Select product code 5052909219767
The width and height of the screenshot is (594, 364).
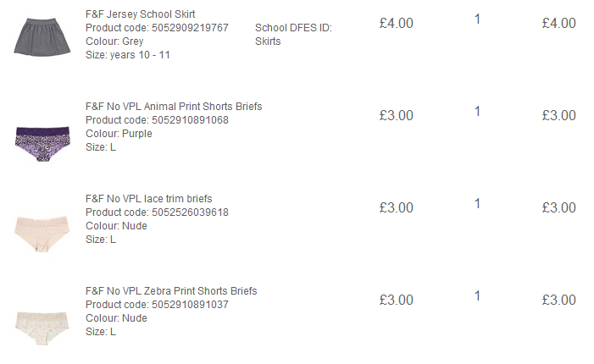[x=158, y=28]
